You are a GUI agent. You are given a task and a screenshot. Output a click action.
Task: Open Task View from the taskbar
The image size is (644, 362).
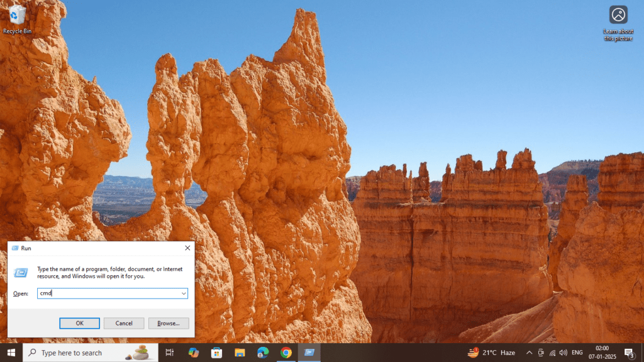point(169,353)
